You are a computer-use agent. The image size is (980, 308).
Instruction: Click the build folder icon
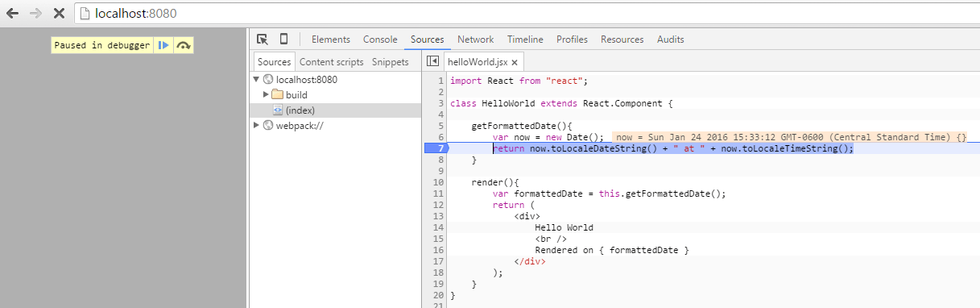click(x=278, y=95)
